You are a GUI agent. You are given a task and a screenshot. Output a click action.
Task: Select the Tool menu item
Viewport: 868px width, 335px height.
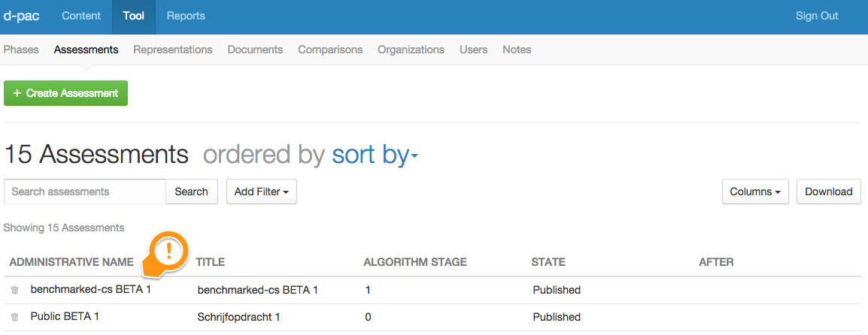point(134,16)
